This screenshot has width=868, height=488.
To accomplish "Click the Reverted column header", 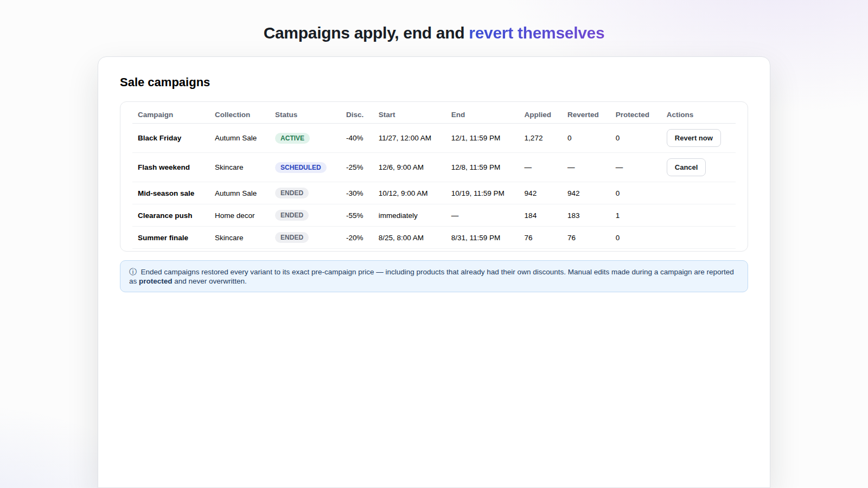I will (x=583, y=115).
